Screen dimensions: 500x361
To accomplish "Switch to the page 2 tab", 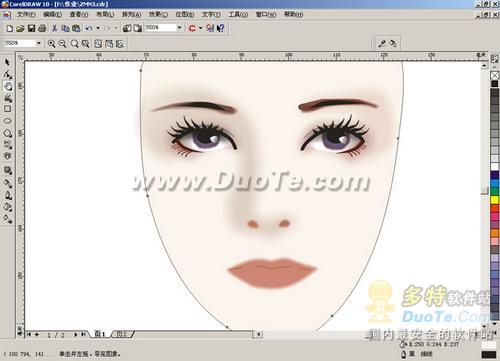I will (122, 334).
